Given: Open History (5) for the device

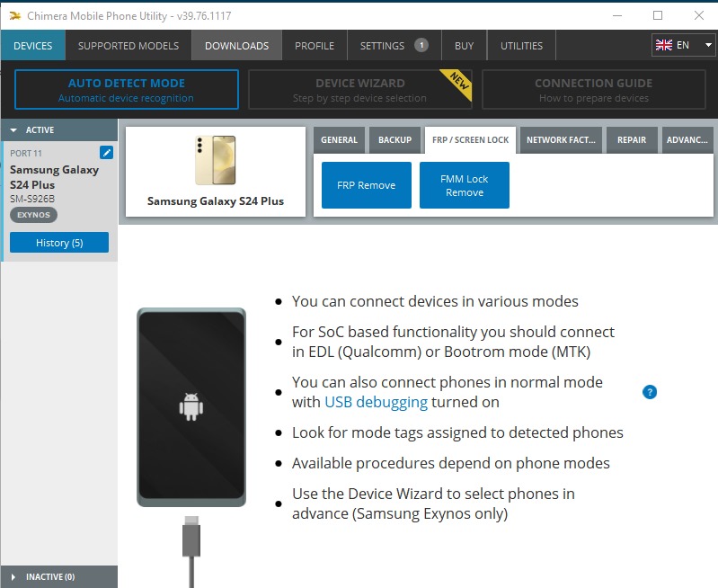Looking at the screenshot, I should [x=59, y=243].
